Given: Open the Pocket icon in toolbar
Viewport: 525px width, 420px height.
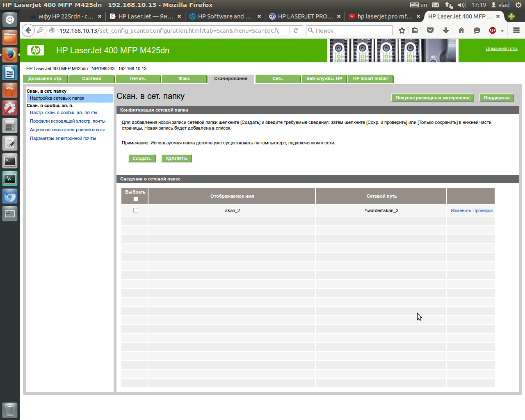Looking at the screenshot, I should pyautogui.click(x=430, y=30).
